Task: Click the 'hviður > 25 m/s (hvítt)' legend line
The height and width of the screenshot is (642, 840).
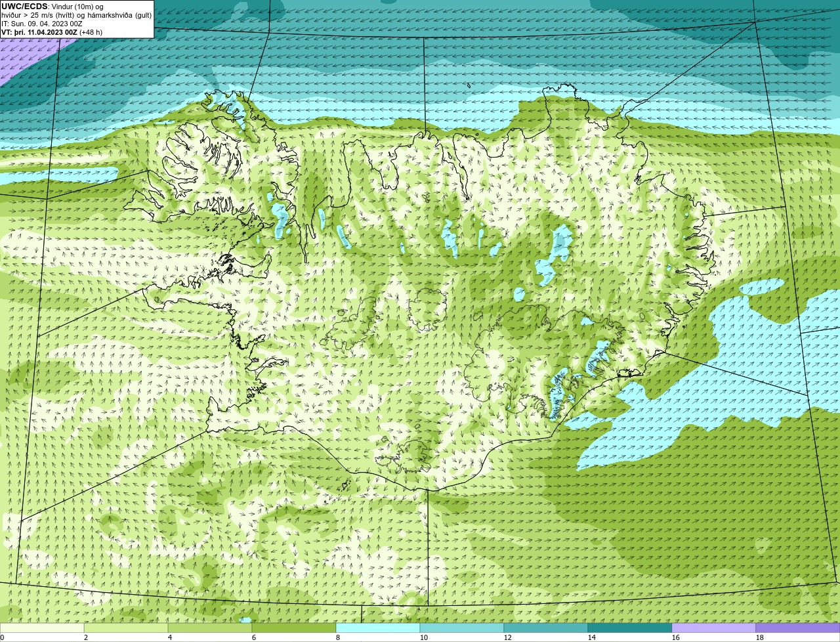Action: pos(77,15)
